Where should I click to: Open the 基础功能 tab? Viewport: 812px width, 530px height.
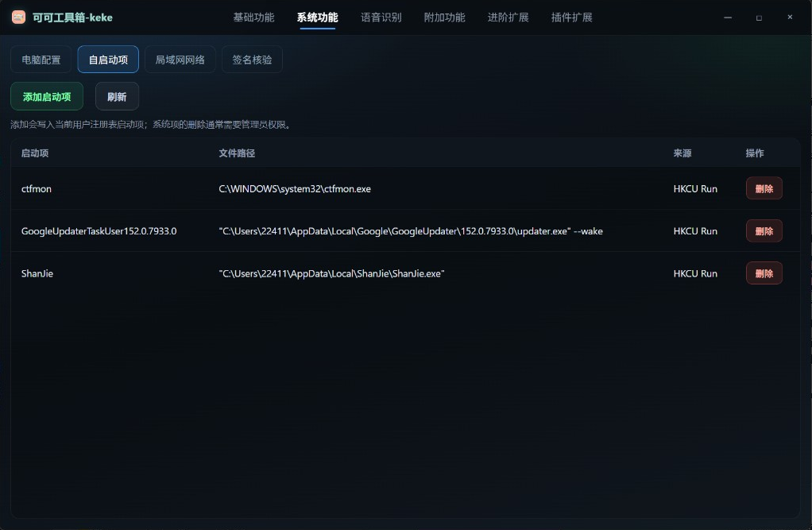click(253, 17)
